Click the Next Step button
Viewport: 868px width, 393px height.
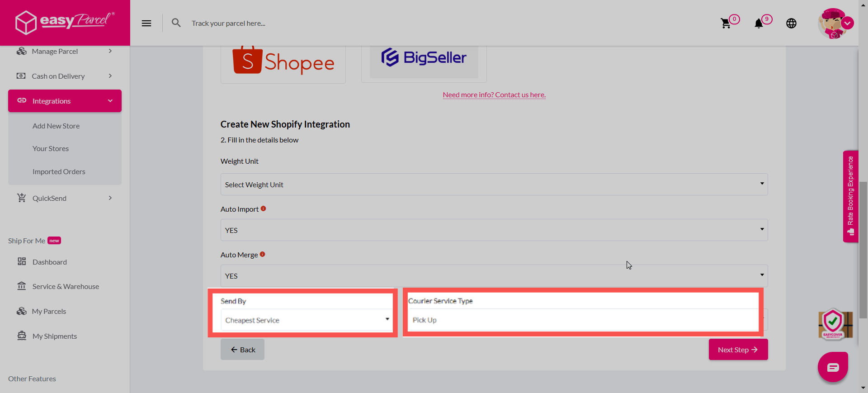coord(738,350)
